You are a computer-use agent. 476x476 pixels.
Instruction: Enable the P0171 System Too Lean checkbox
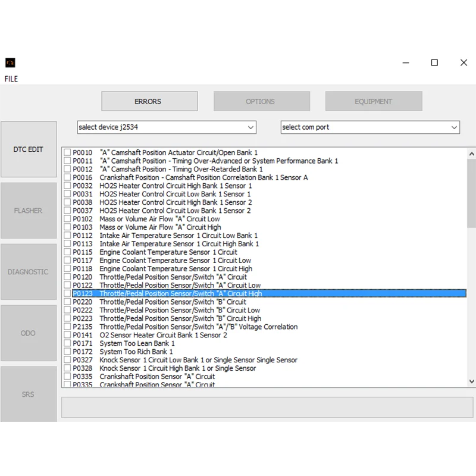[67, 343]
